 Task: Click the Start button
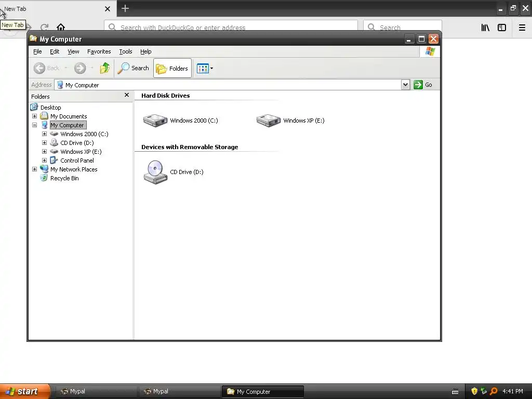coord(25,391)
